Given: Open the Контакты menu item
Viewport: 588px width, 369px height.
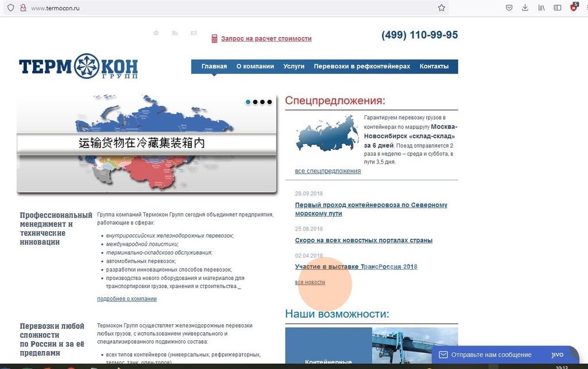Looking at the screenshot, I should coord(434,67).
